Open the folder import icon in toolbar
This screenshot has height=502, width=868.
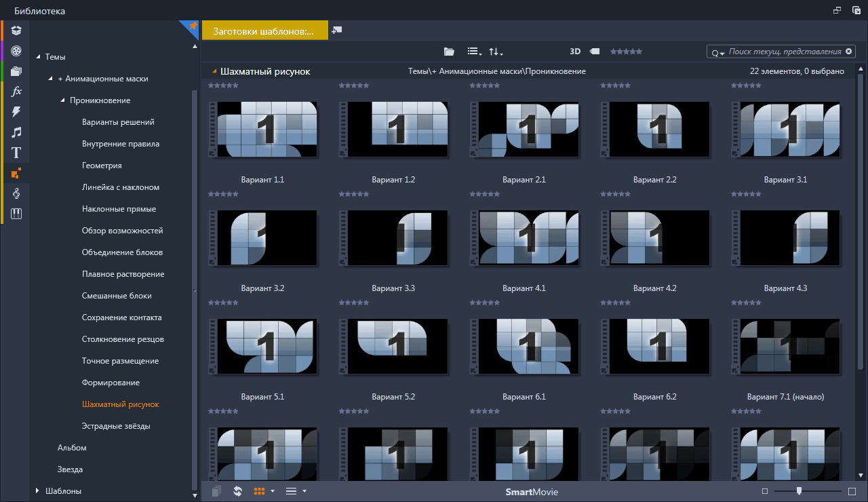pyautogui.click(x=449, y=52)
